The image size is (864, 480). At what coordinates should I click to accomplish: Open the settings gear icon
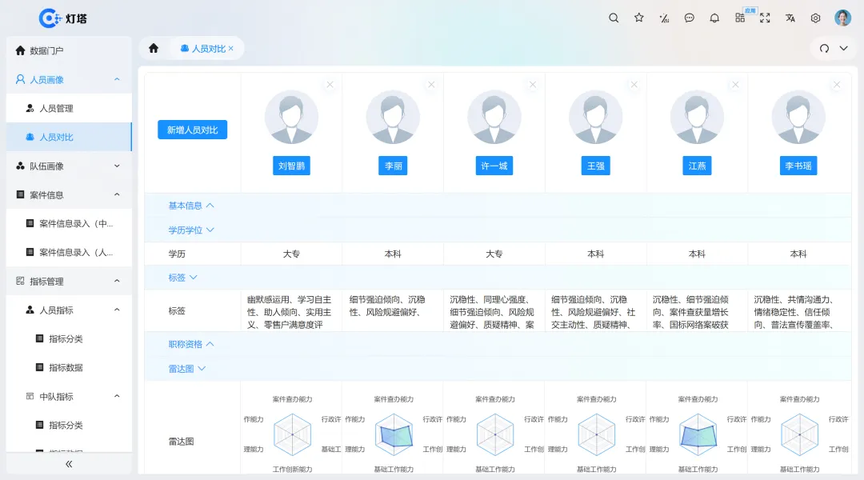(x=815, y=18)
